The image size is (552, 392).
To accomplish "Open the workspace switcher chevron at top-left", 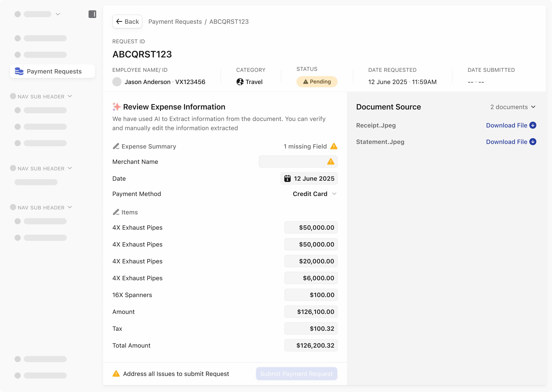I will click(58, 14).
